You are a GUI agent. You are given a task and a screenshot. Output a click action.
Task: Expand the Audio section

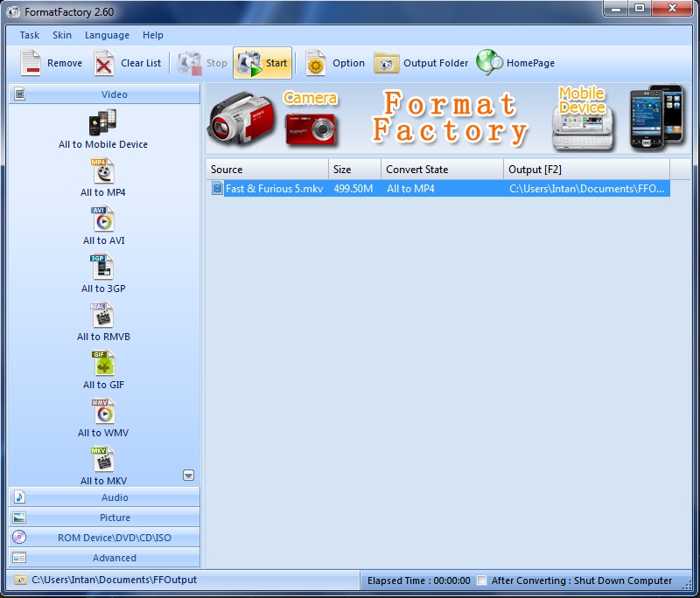pos(104,497)
